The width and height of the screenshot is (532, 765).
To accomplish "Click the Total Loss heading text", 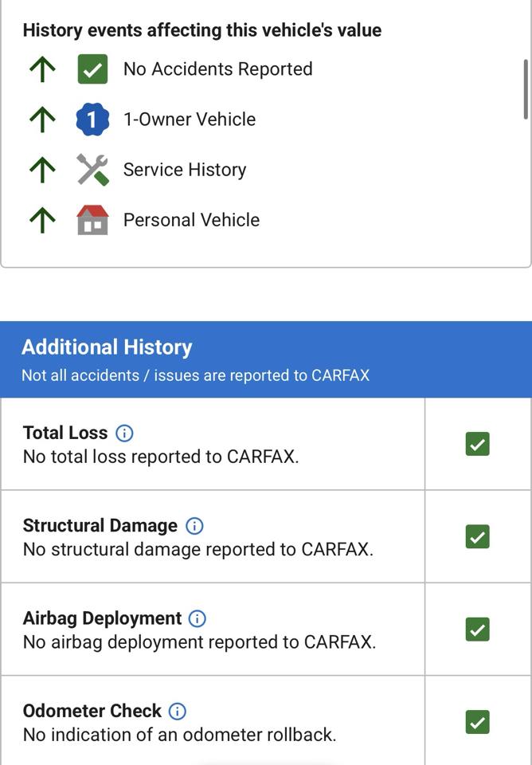I will [x=65, y=433].
